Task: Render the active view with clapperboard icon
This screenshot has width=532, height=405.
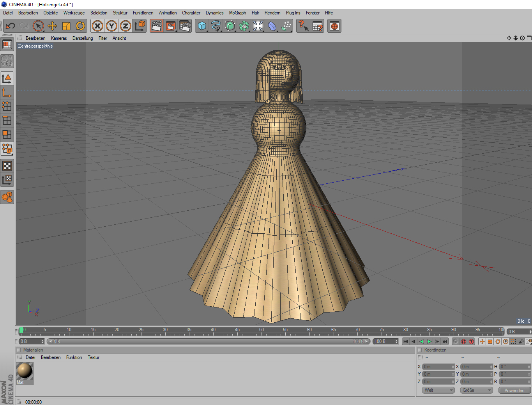Action: 156,26
